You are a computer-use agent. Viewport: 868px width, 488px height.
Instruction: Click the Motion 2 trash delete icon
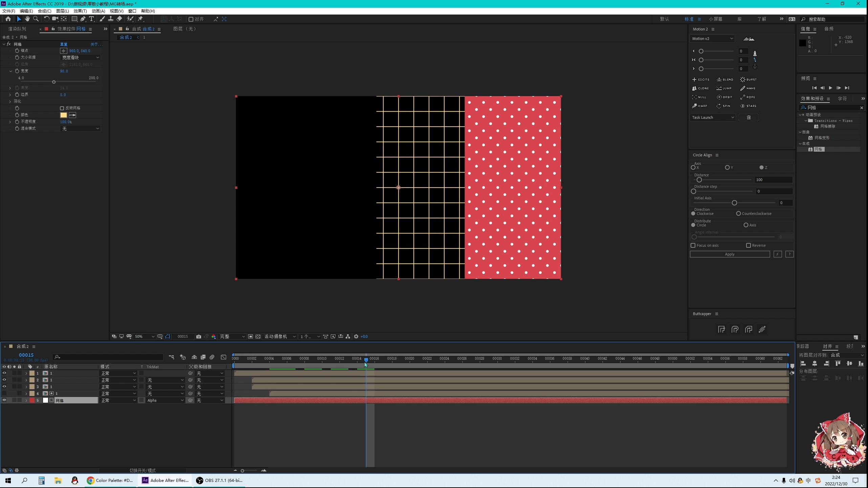[748, 117]
